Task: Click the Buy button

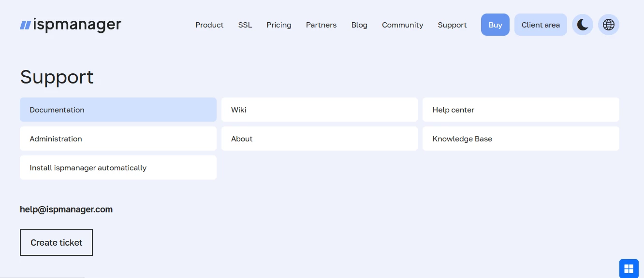Action: (x=495, y=25)
